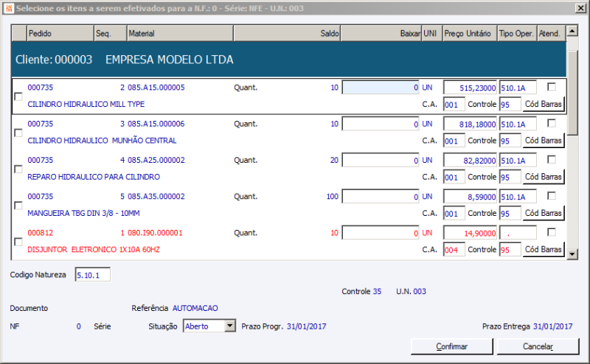
Task: Click the vertical scrollbar thumb
Action: pos(572,93)
